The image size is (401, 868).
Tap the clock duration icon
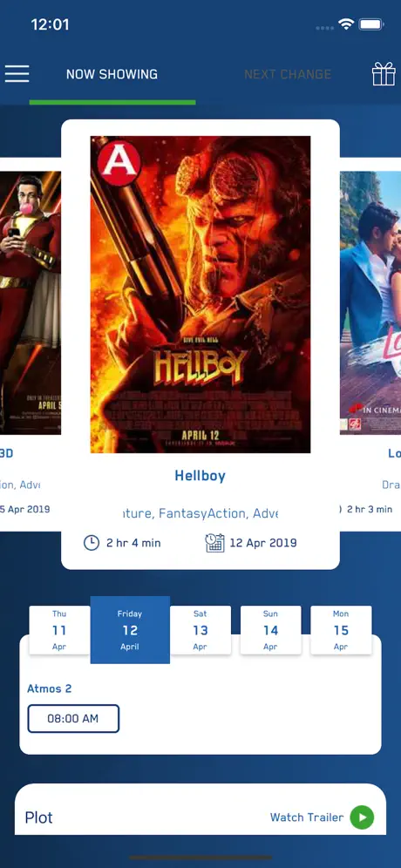(92, 542)
